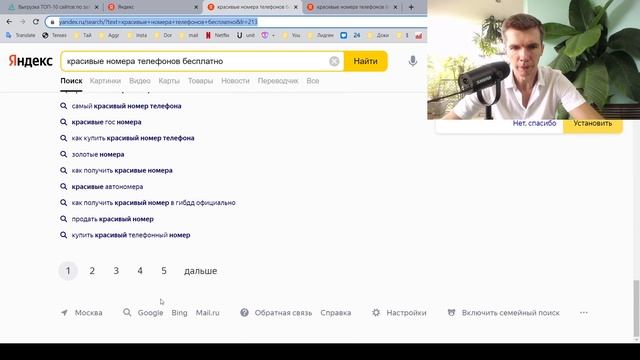Select suggestion золотые номера

tap(98, 154)
